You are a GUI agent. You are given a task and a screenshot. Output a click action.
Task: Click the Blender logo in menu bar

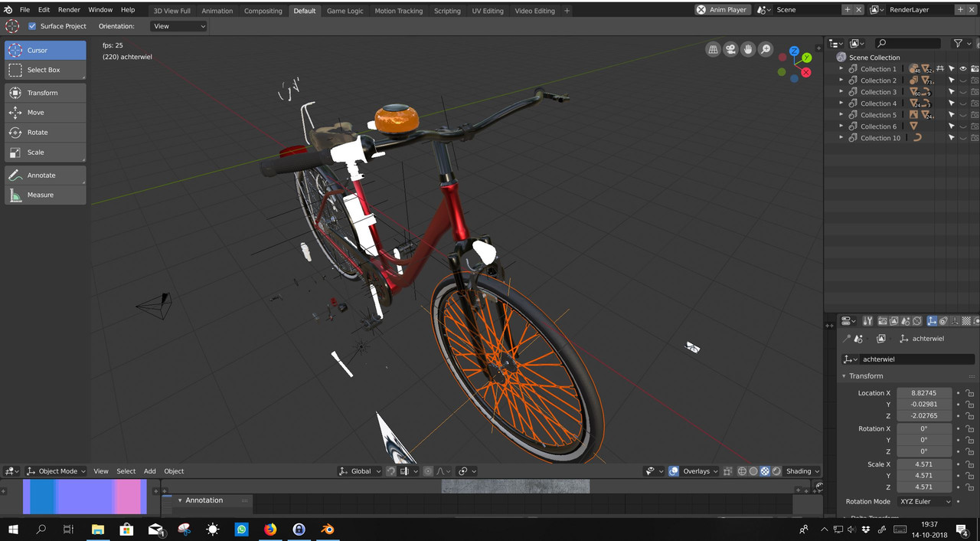8,10
